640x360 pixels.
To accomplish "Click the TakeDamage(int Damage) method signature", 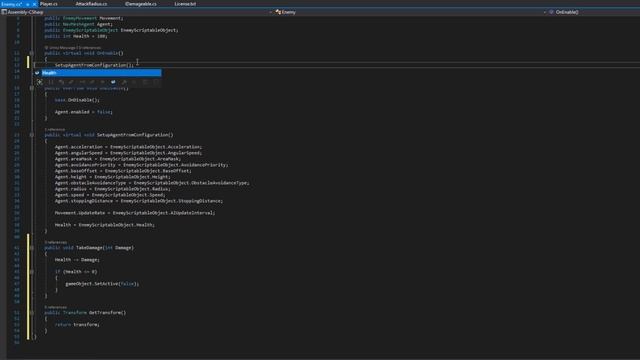I will coord(89,248).
